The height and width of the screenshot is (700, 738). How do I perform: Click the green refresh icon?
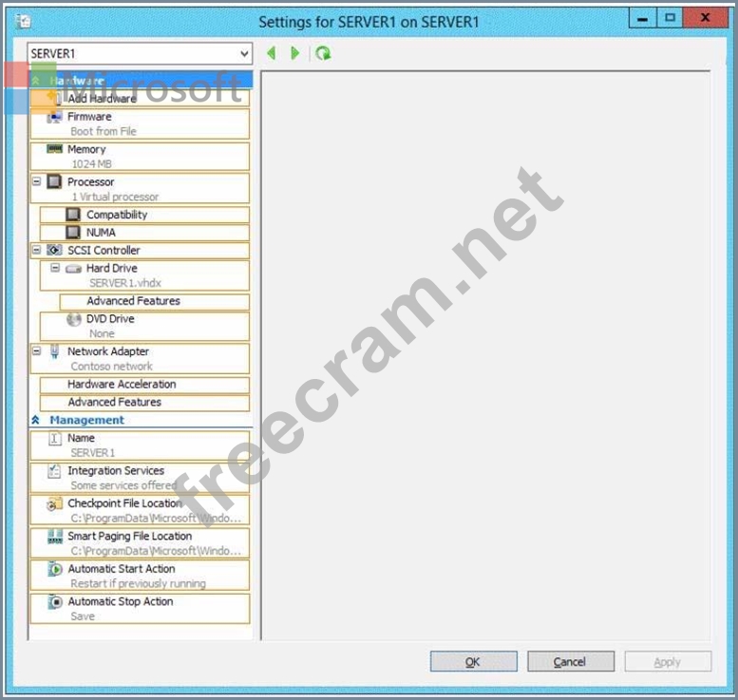pyautogui.click(x=323, y=53)
